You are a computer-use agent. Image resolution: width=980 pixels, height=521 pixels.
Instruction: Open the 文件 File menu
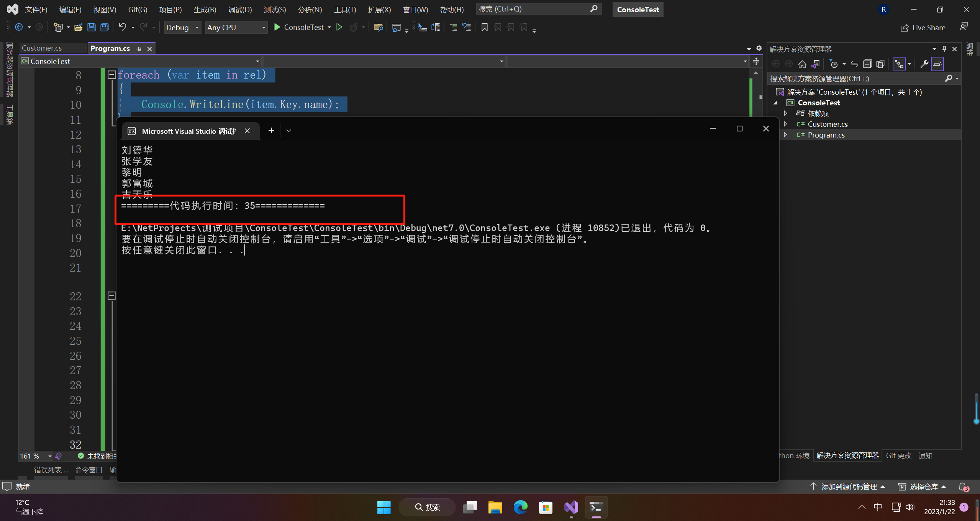tap(36, 8)
